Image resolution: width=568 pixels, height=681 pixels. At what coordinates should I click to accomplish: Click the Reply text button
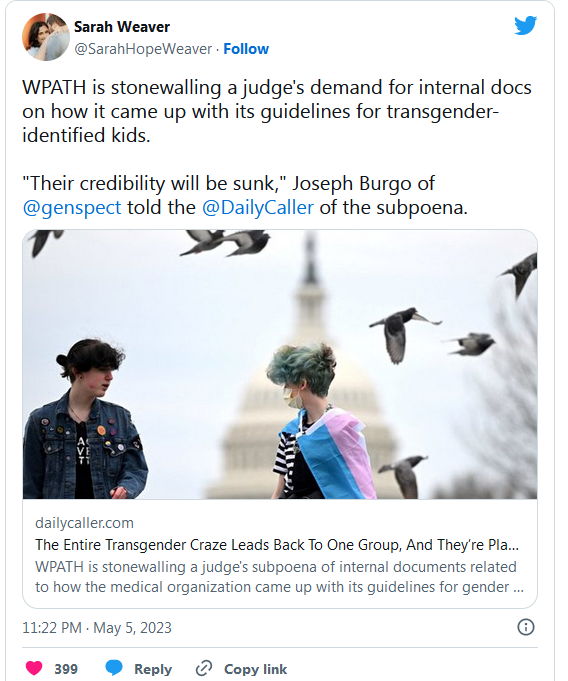coord(153,669)
